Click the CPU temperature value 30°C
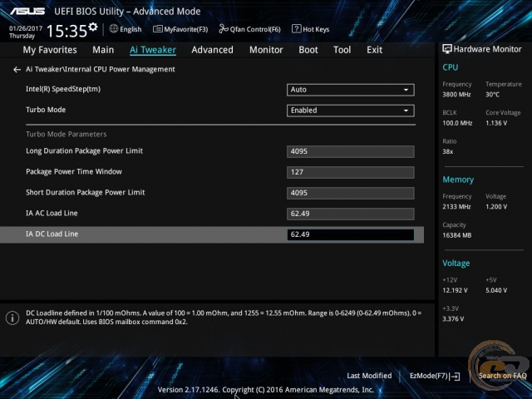The image size is (532, 399). tap(492, 95)
